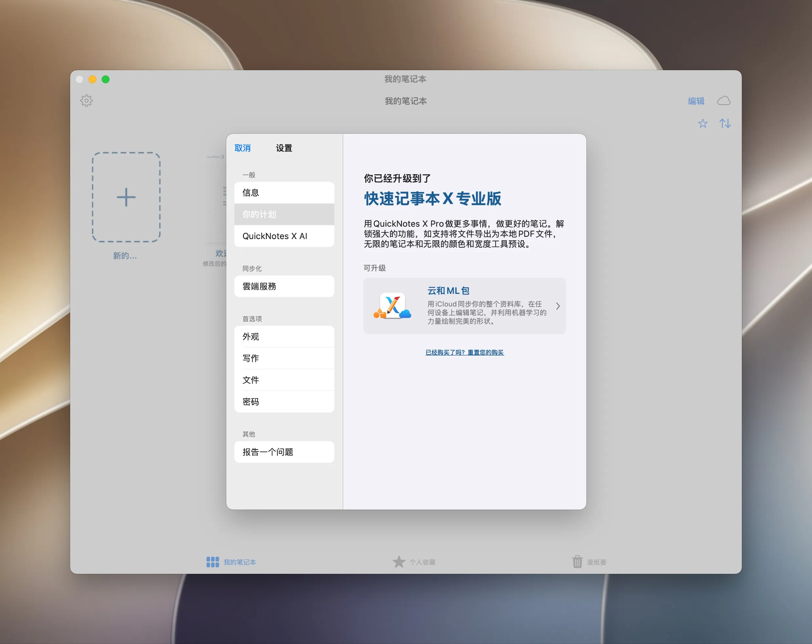Click 编辑 button in toolbar

click(x=696, y=101)
